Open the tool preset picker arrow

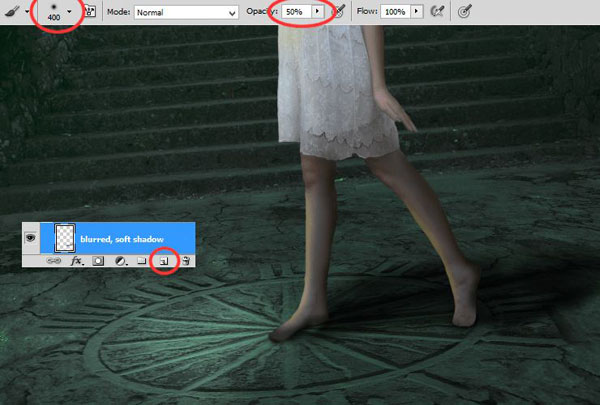pyautogui.click(x=27, y=12)
